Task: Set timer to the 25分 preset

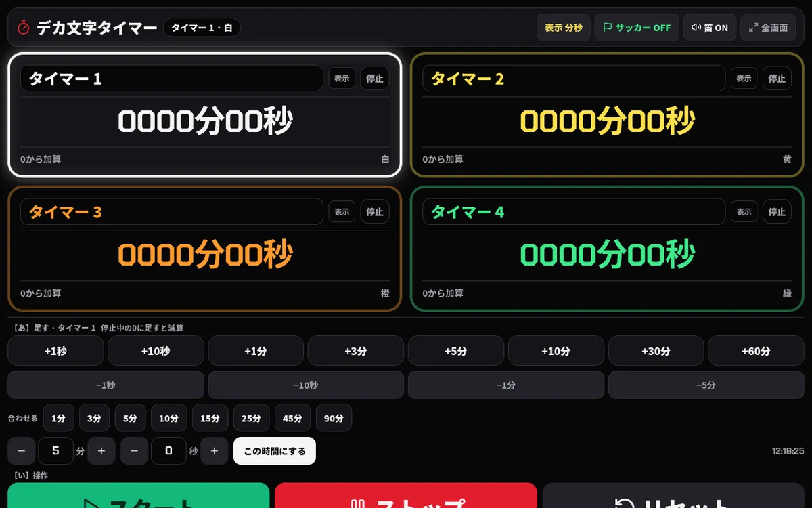Action: pos(251,419)
